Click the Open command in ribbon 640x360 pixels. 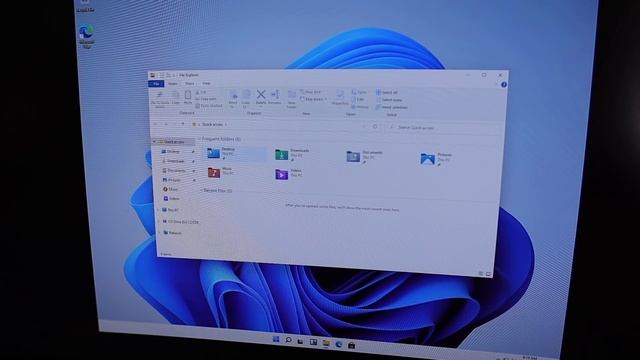point(359,92)
